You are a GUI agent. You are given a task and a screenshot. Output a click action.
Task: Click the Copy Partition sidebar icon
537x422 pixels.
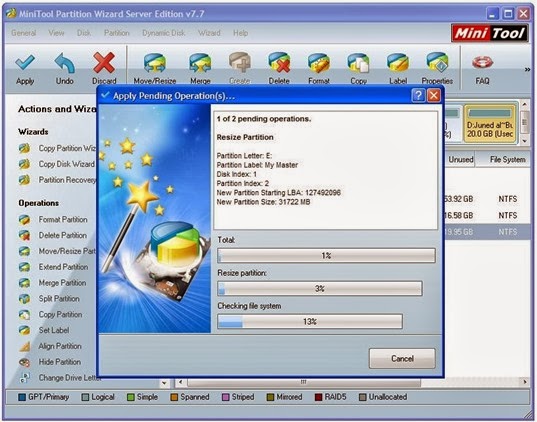pyautogui.click(x=24, y=314)
